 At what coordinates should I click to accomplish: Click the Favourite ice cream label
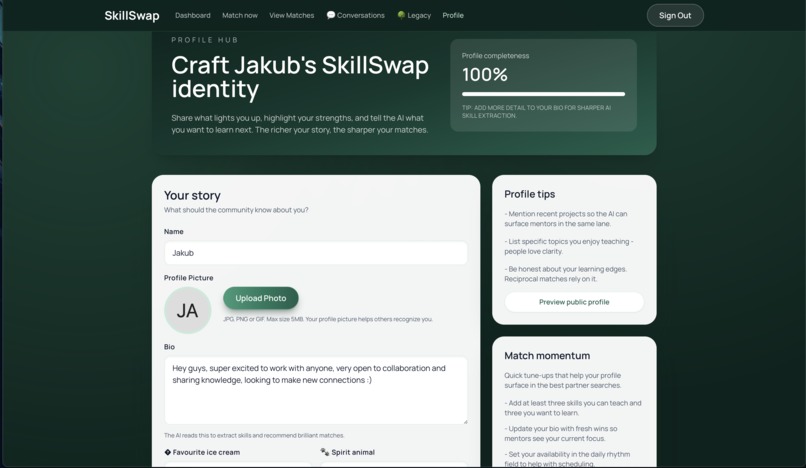click(x=206, y=453)
